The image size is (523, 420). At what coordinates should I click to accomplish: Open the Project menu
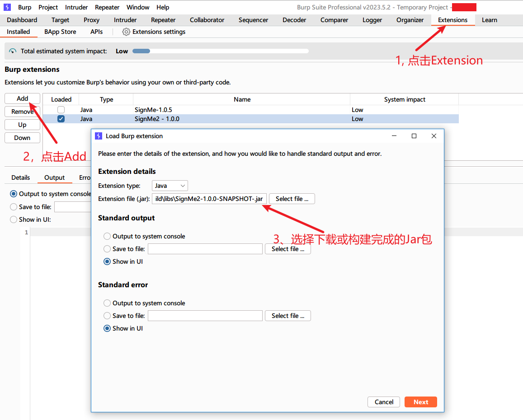point(48,7)
